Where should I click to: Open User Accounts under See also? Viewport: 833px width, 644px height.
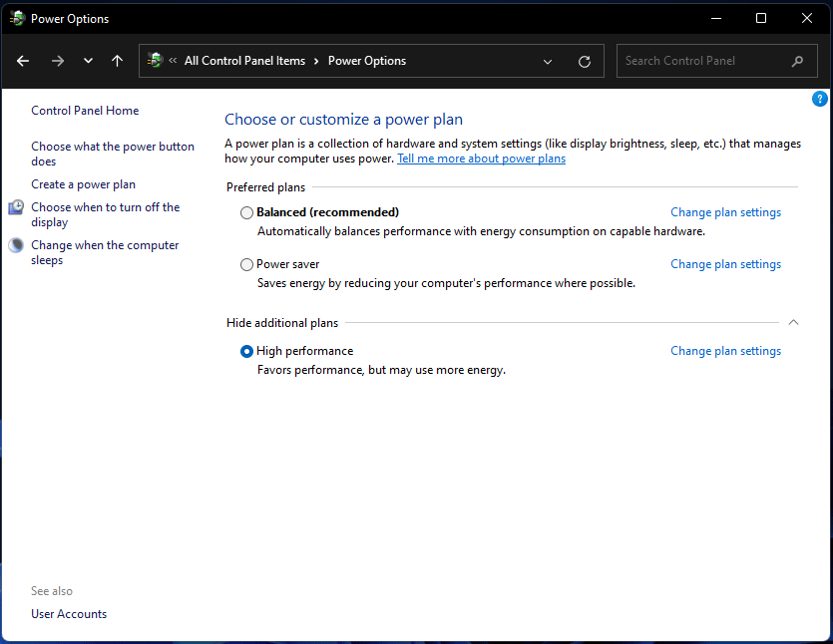click(x=69, y=614)
